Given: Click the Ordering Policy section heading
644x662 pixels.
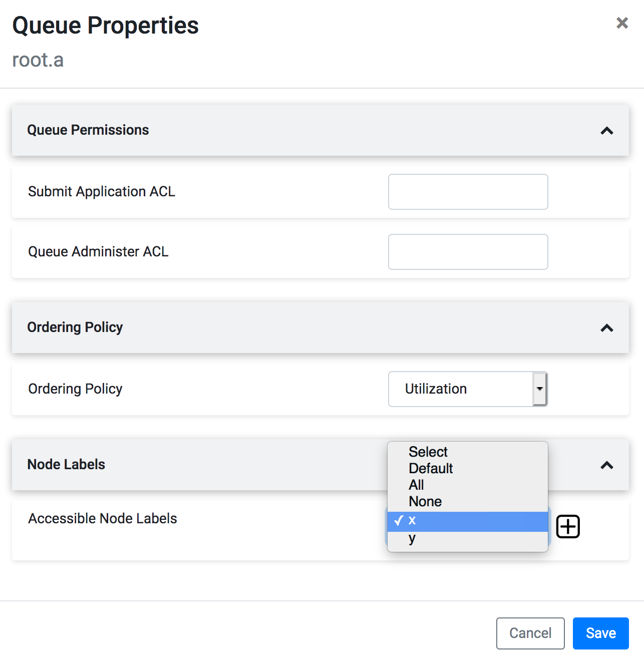Looking at the screenshot, I should click(75, 327).
